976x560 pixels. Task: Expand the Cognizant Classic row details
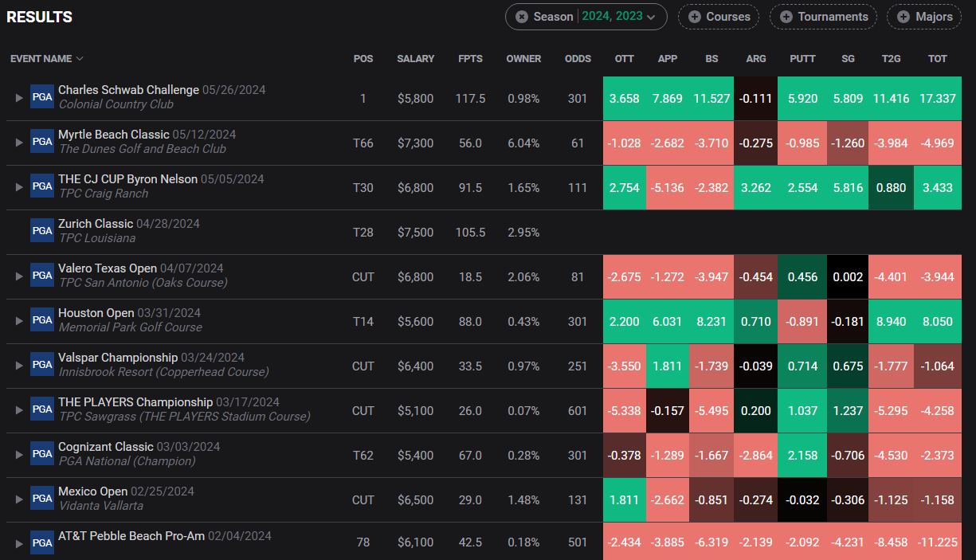pos(20,454)
